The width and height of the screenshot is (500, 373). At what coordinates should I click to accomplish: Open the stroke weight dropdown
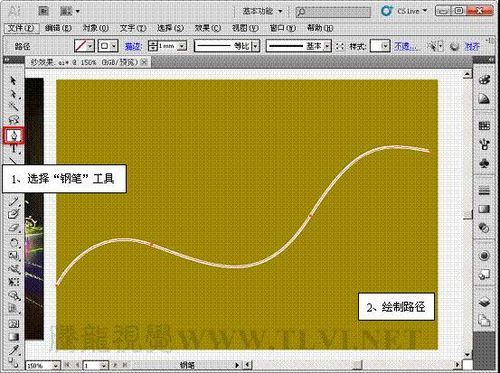182,46
